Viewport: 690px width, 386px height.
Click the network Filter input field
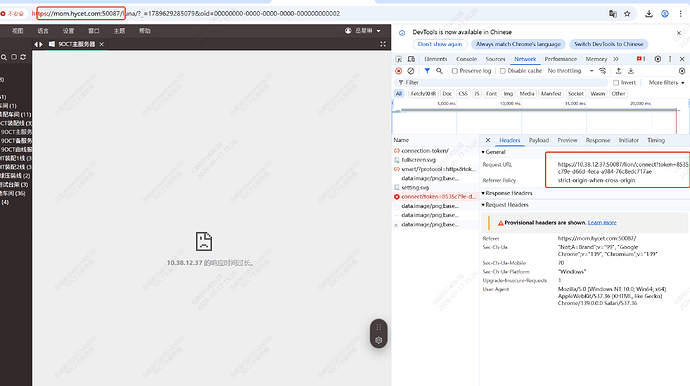[502, 83]
